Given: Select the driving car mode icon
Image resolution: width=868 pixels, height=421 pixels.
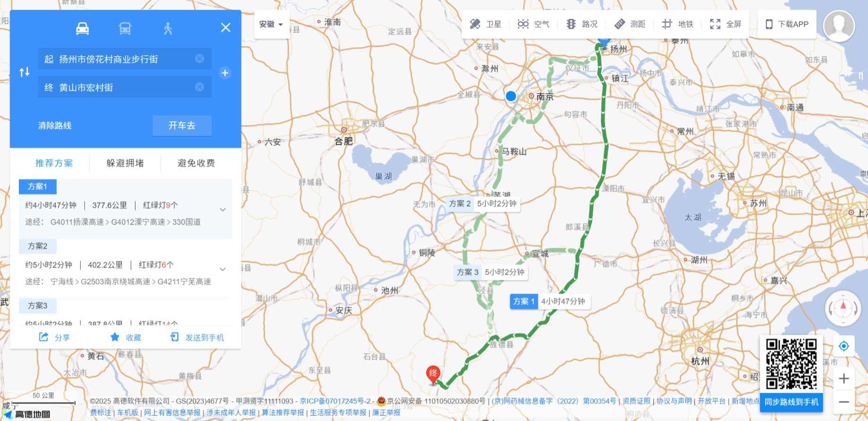Looking at the screenshot, I should (x=83, y=29).
